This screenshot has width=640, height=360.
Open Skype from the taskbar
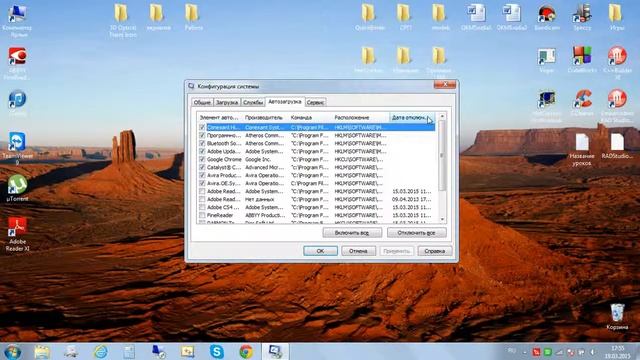point(217,352)
